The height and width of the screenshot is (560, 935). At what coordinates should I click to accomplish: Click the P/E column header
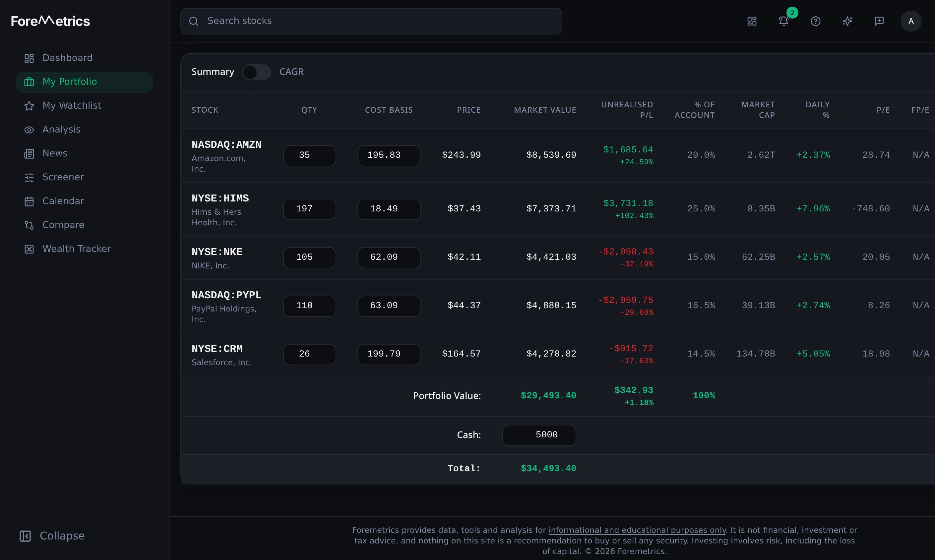tap(883, 110)
